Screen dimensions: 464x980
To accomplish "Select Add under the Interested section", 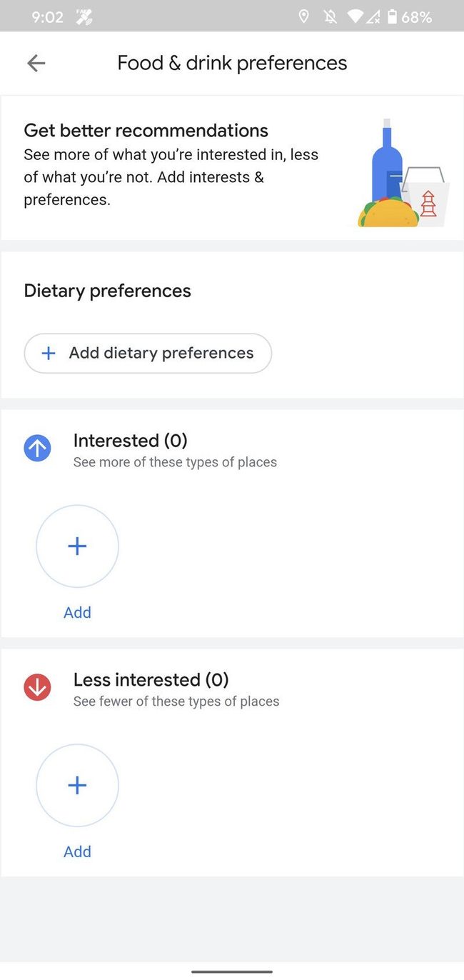I will click(77, 612).
